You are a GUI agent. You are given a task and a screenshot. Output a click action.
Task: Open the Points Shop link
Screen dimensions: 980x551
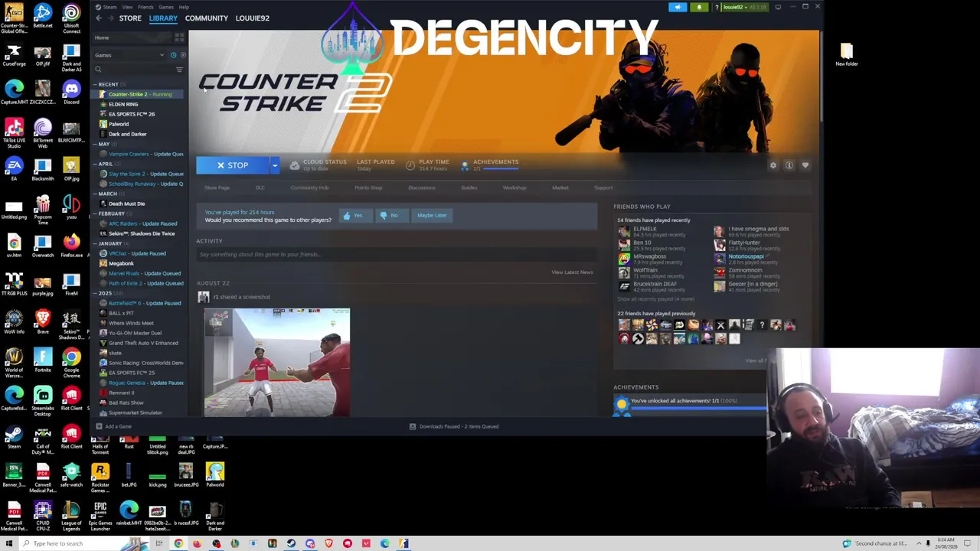click(x=368, y=188)
